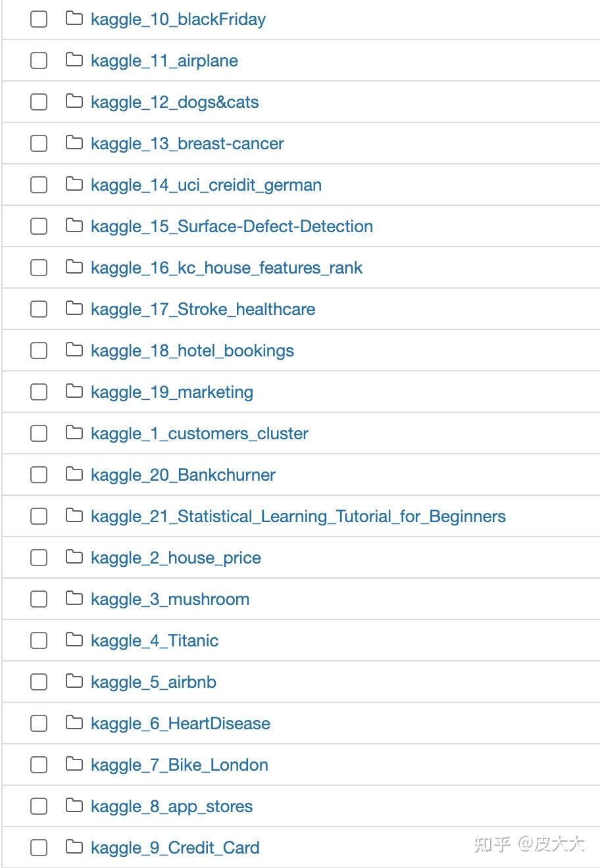Screen dimensions: 600x868
Task: Click folder icon beside kaggle_12_dogs&cats
Action: tap(74, 101)
